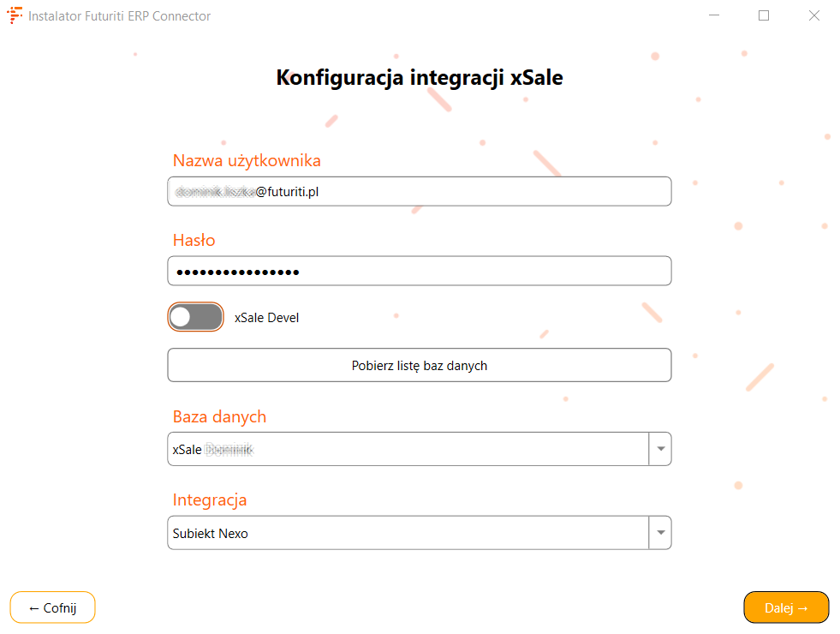Open the combo box showing Subiekt Nexo
The height and width of the screenshot is (634, 840).
tap(408, 533)
